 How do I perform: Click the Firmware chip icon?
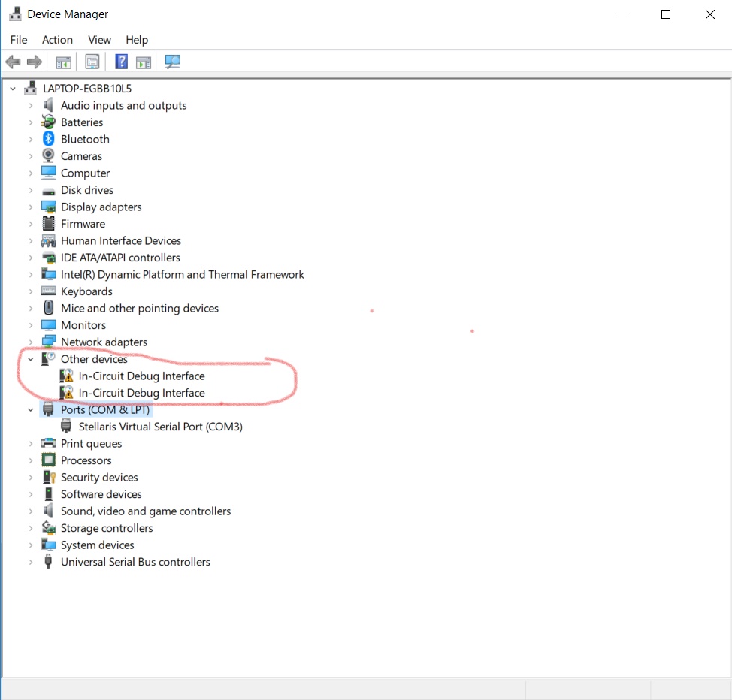click(x=49, y=224)
